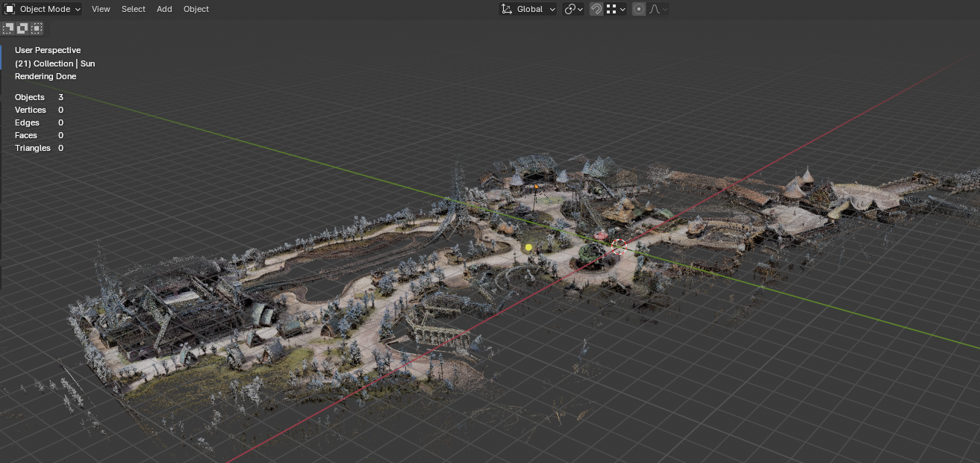This screenshot has width=980, height=463.
Task: Open the Add menu
Action: pyautogui.click(x=164, y=9)
